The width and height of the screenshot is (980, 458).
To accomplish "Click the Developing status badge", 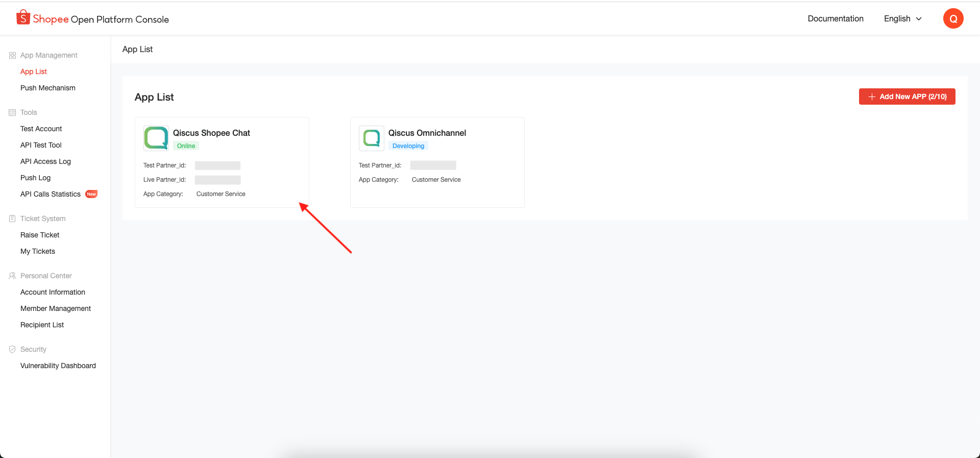I will pos(408,146).
